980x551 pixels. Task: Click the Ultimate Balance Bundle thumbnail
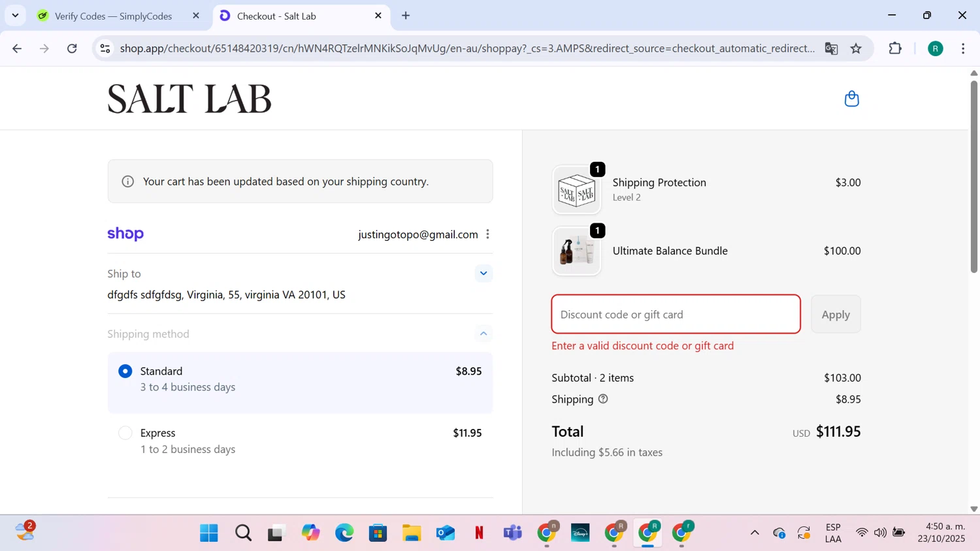point(576,251)
